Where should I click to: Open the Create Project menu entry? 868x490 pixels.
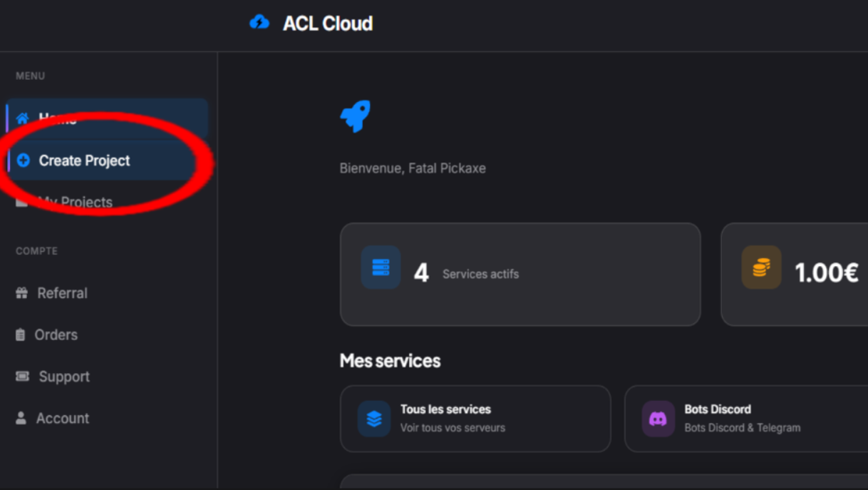86,160
